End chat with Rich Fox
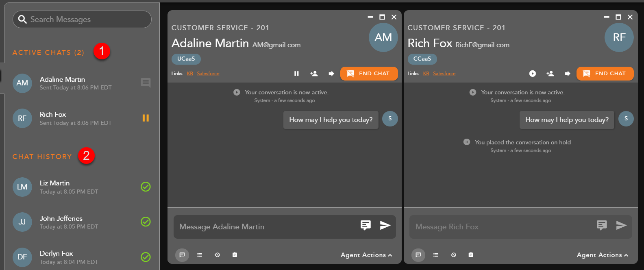The width and height of the screenshot is (644, 270). pyautogui.click(x=605, y=74)
